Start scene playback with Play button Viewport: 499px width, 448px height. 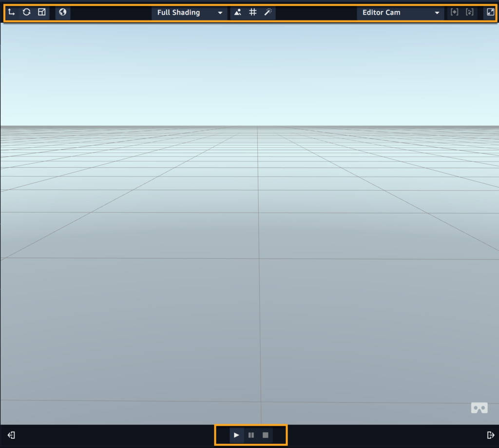[x=236, y=435]
